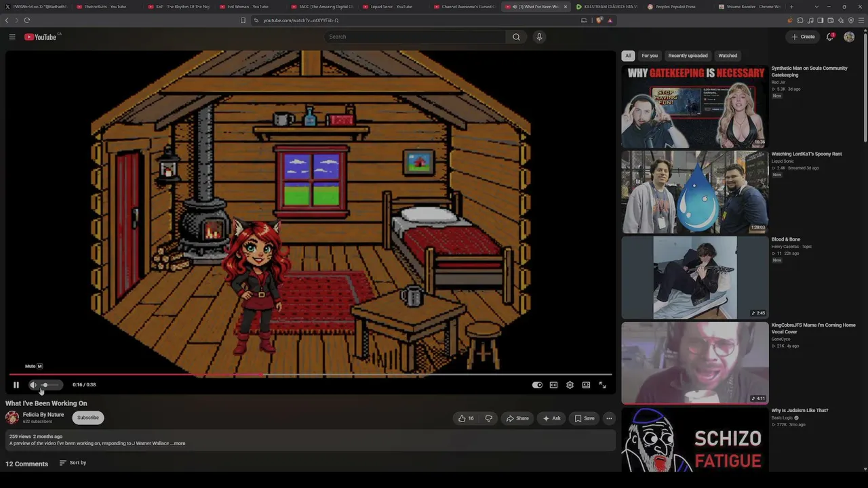This screenshot has height=488, width=868.
Task: Switch to theater mode
Action: click(586, 385)
